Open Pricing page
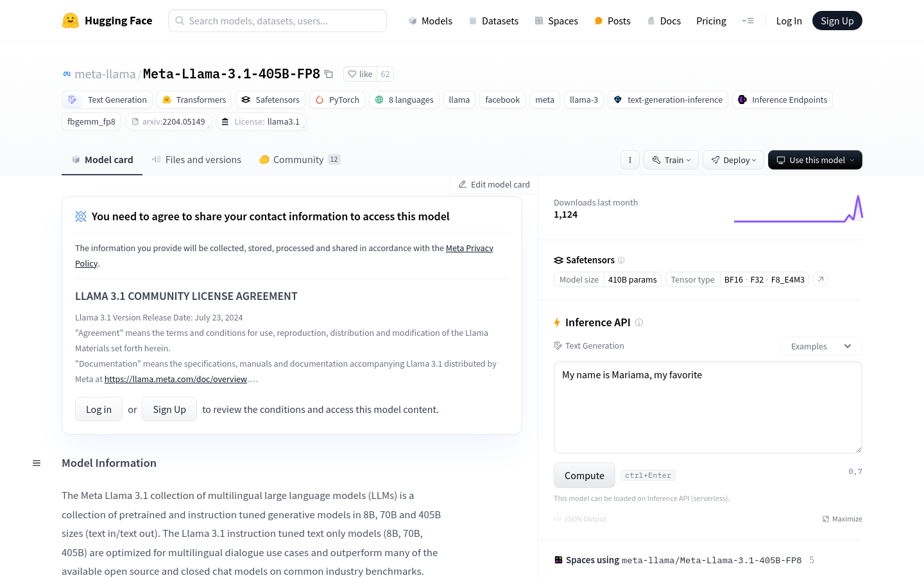Screen dimensions: 924x578 pos(711,21)
